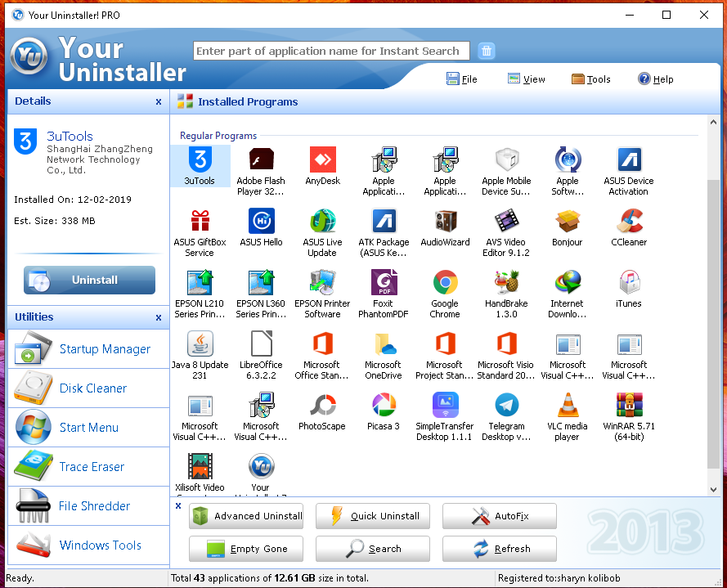Select SimpleTransfer Desktop 1.1.1 icon

coord(445,405)
